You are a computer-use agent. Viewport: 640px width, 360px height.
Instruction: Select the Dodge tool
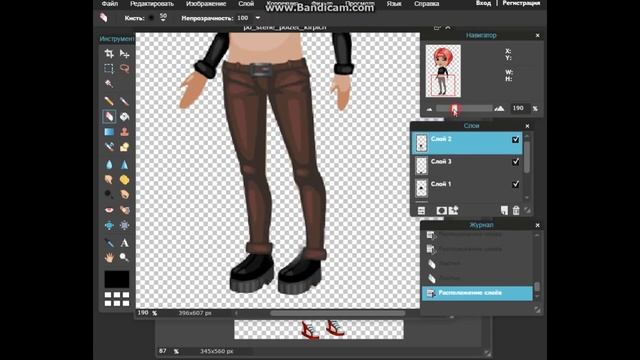[x=109, y=194]
